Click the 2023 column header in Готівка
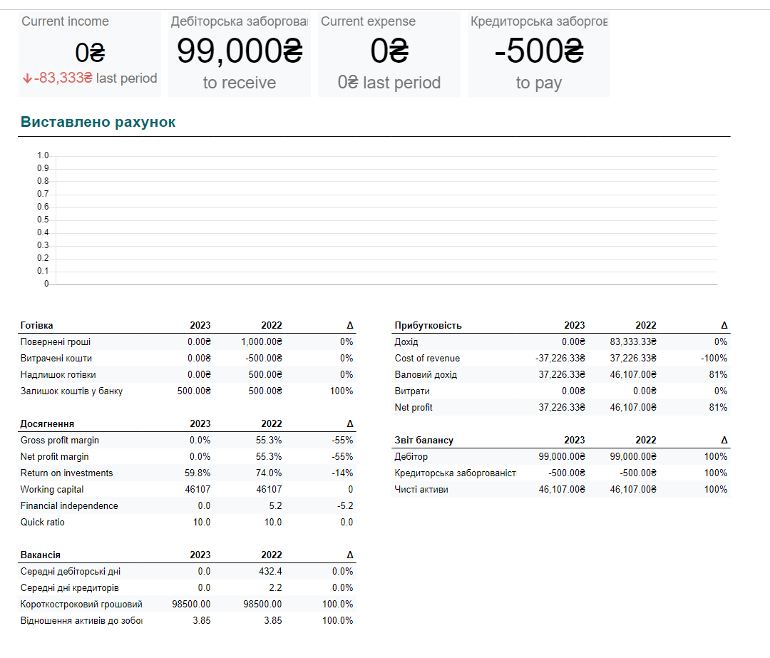770x658 pixels. (200, 325)
